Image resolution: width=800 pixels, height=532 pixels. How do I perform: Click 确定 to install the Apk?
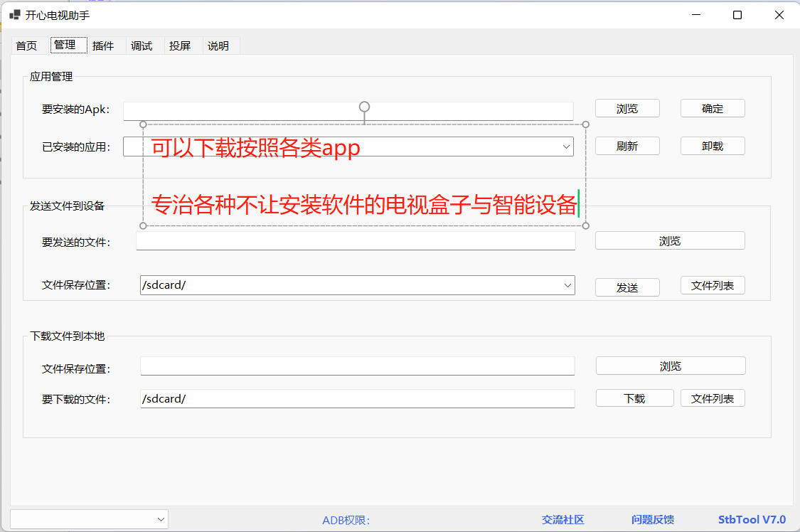coord(712,108)
